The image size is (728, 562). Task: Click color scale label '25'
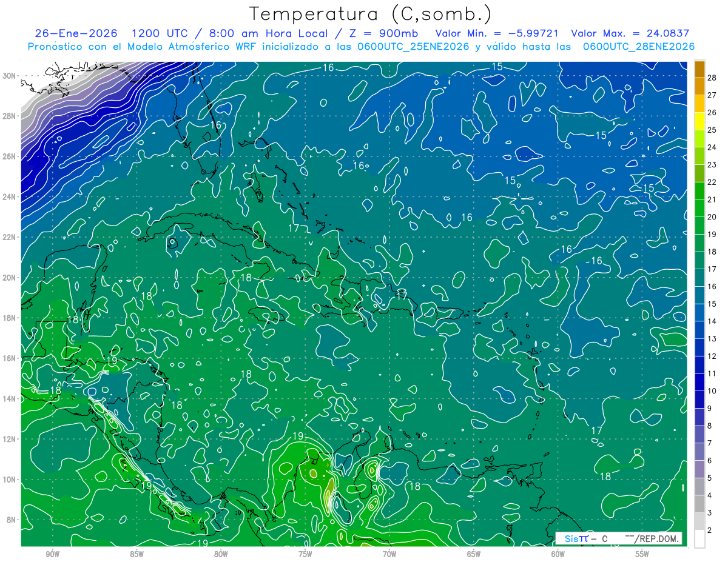[712, 130]
